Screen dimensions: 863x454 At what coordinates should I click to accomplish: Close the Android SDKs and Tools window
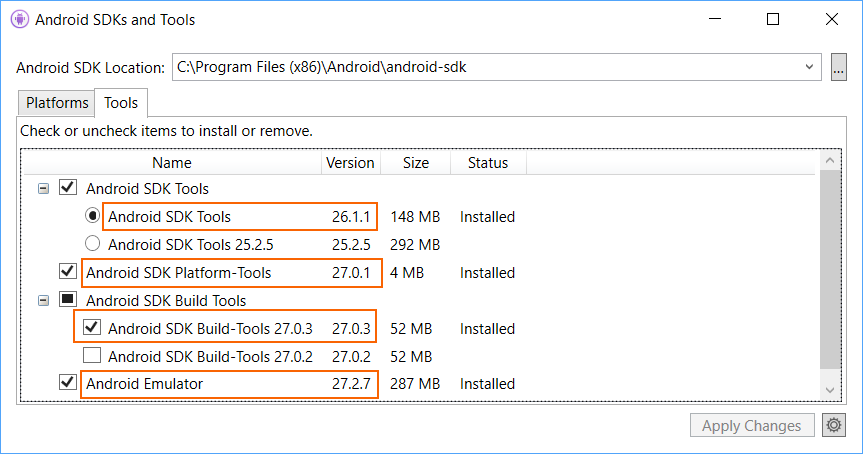tap(832, 19)
